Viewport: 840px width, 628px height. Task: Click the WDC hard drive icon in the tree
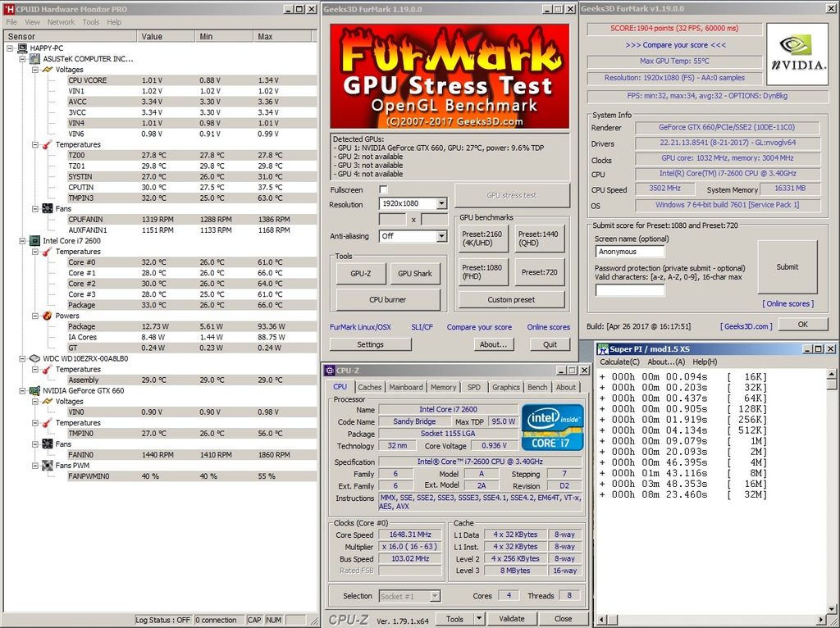(34, 359)
